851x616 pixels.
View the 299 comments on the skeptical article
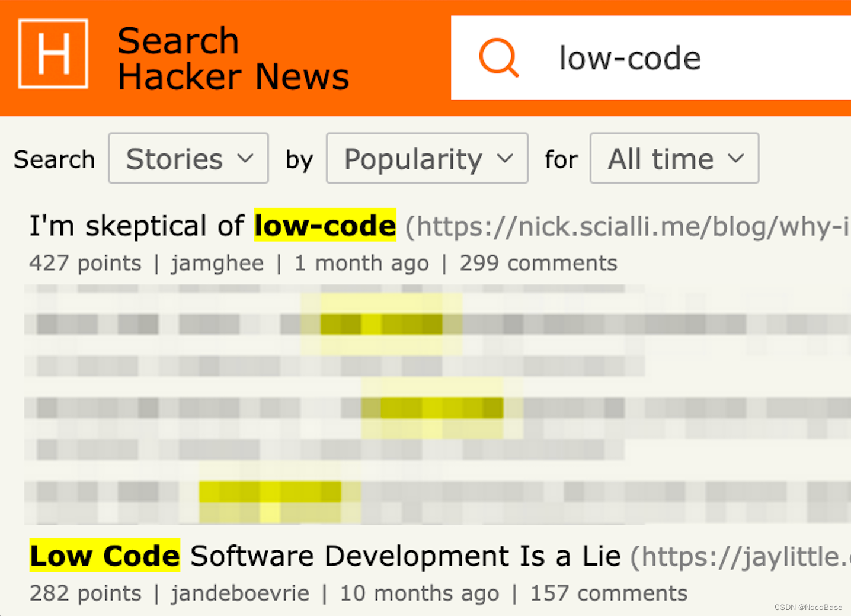(x=538, y=263)
